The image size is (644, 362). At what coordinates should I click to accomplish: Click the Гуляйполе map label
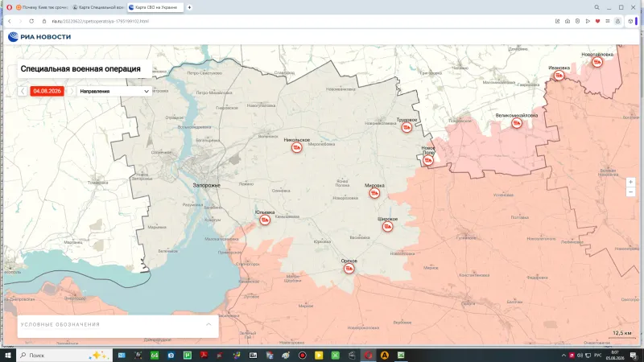[466, 237]
